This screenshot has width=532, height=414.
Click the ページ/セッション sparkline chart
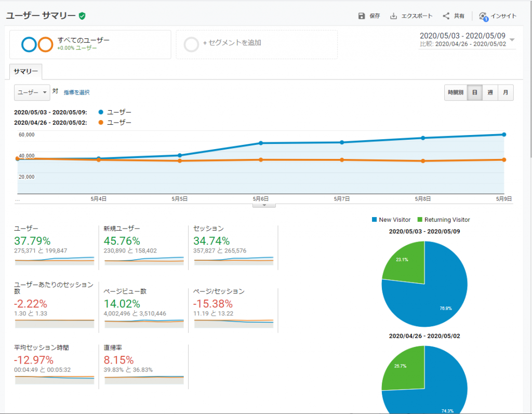pyautogui.click(x=234, y=324)
